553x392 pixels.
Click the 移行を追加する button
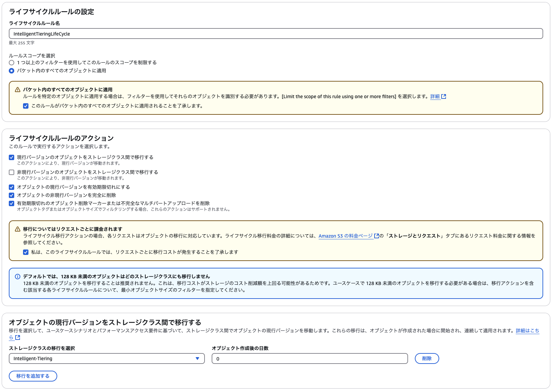33,376
